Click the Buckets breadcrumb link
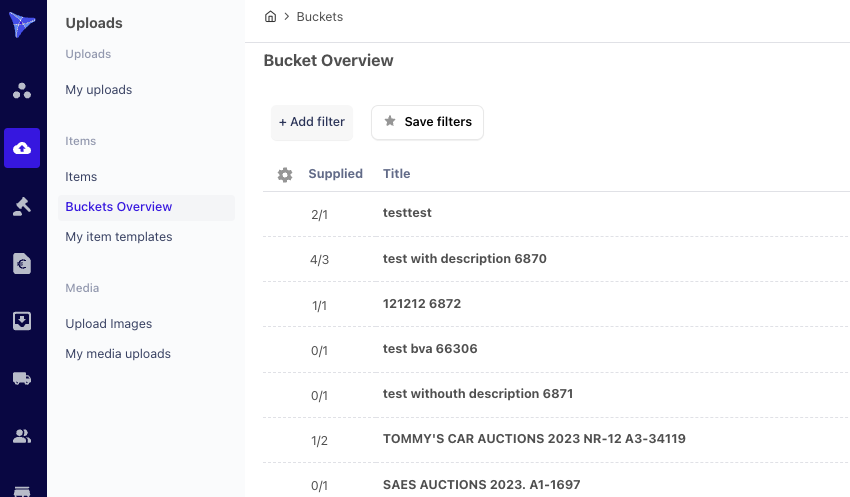 (319, 17)
